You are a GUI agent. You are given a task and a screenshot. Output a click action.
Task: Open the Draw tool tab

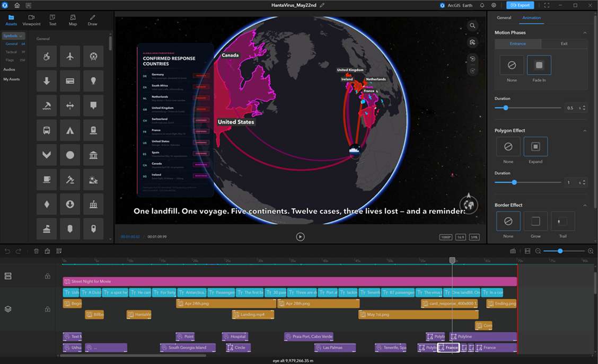pyautogui.click(x=92, y=20)
